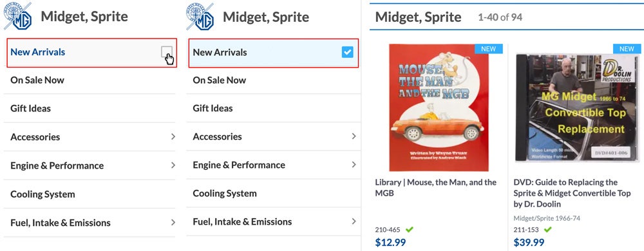Expand Accessories chevron in middle menu
This screenshot has height=251, width=644.
click(354, 136)
